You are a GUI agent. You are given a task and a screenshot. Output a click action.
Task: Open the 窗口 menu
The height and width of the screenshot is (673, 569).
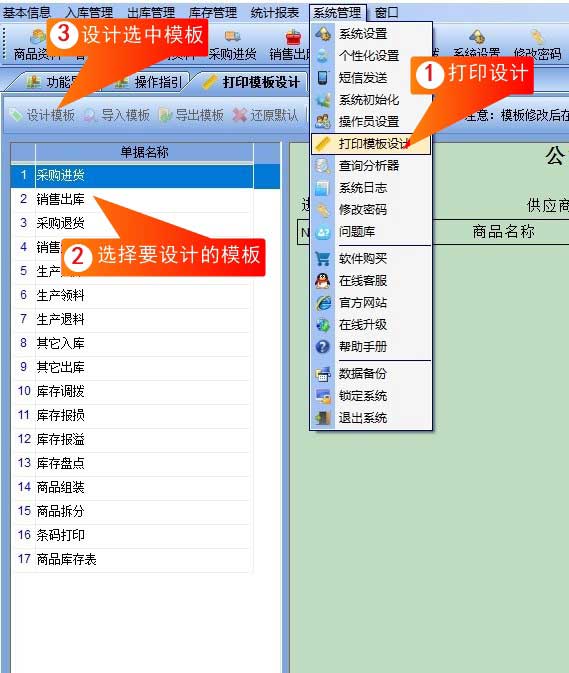[386, 12]
